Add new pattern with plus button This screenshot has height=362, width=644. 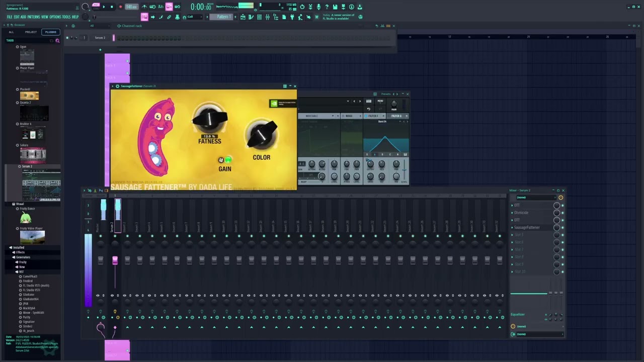pos(236,17)
